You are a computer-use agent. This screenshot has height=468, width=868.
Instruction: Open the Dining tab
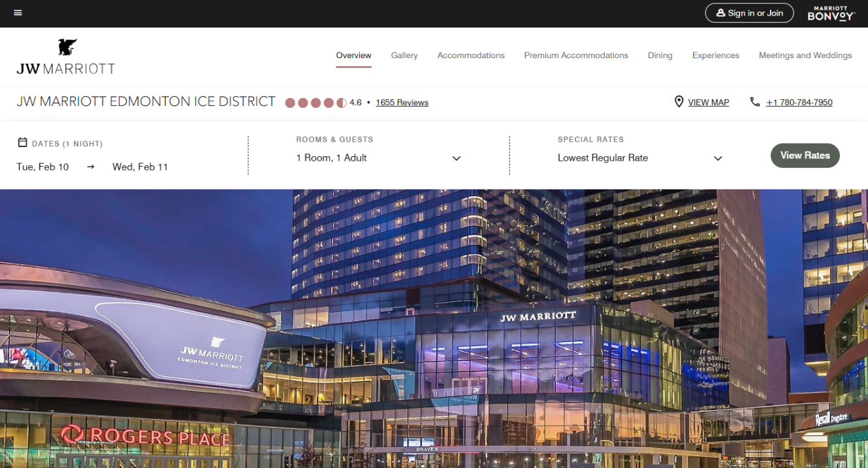(x=660, y=56)
